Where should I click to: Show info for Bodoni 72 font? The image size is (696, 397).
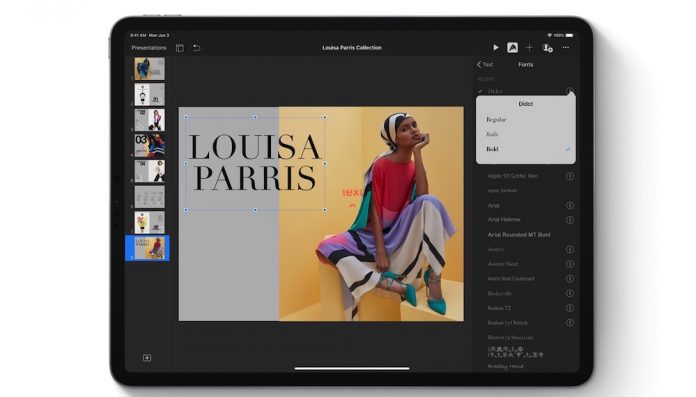click(570, 308)
